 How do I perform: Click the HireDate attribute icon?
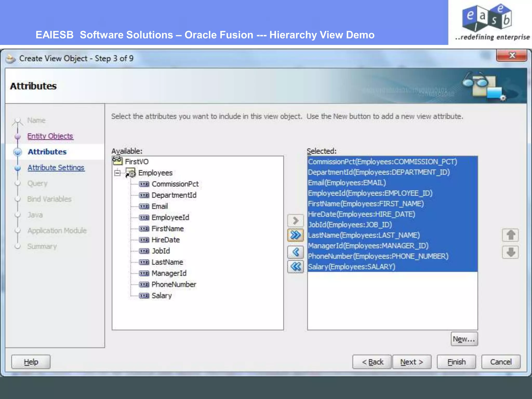[x=144, y=240]
